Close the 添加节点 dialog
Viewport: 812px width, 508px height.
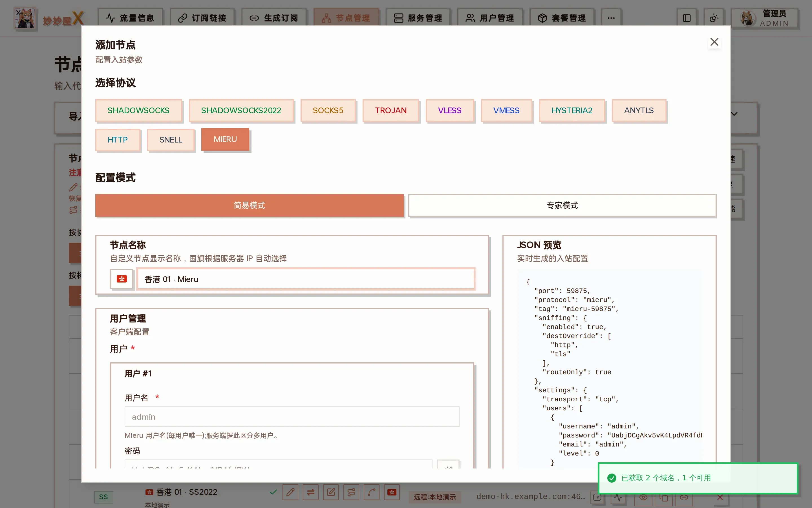(x=714, y=42)
